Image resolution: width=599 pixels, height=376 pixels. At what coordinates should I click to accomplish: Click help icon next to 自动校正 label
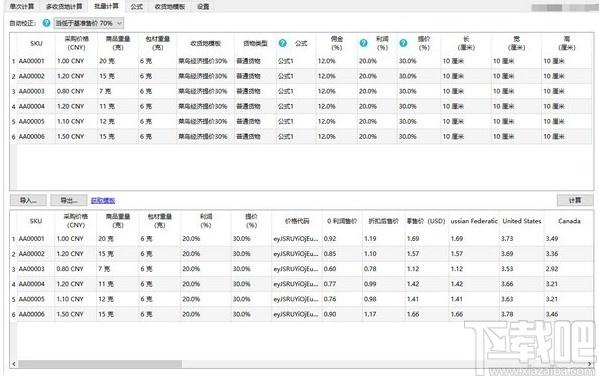click(x=46, y=23)
